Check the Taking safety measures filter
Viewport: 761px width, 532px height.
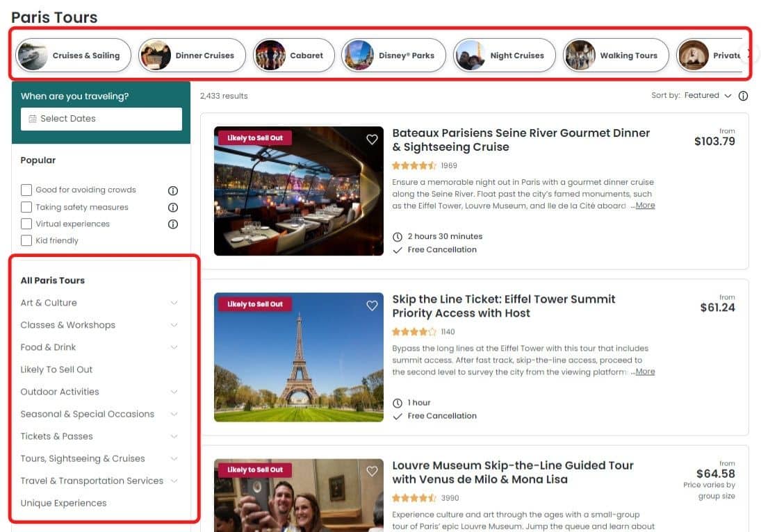[26, 207]
